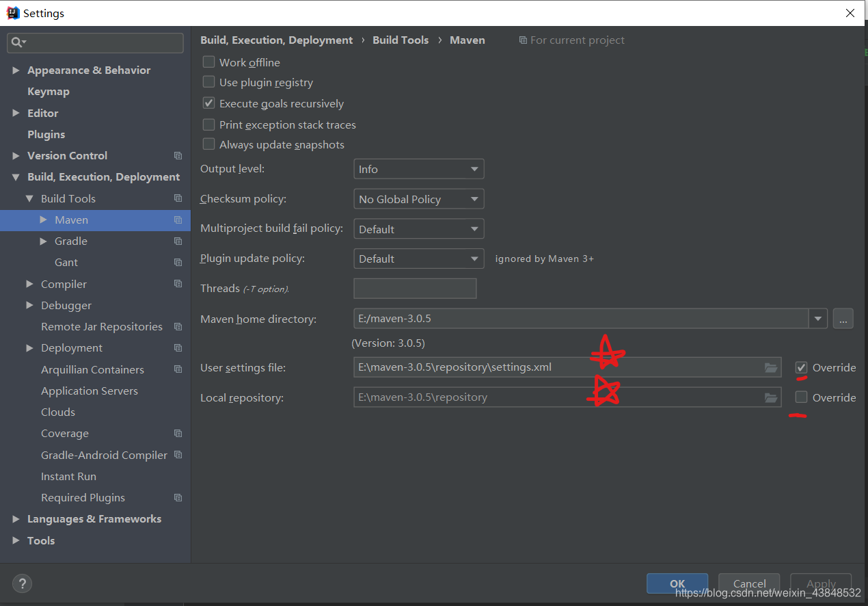Check Override for Local repository
The width and height of the screenshot is (868, 606).
pyautogui.click(x=802, y=397)
